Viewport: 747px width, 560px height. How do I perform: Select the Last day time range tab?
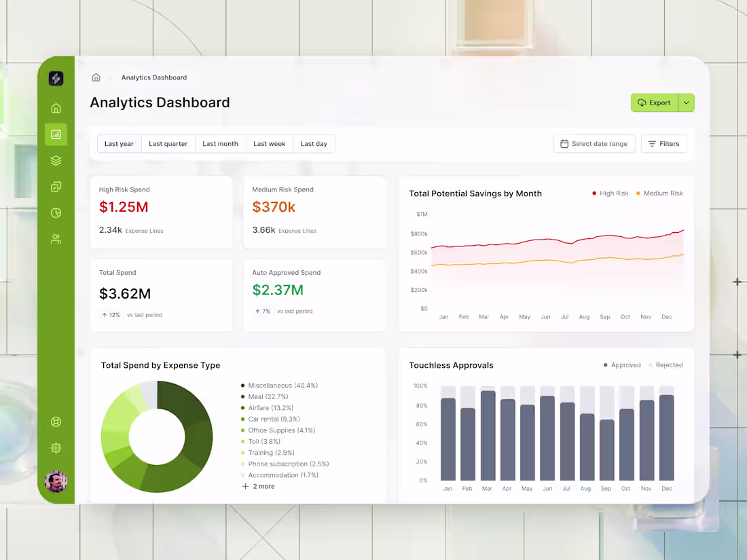pyautogui.click(x=314, y=143)
